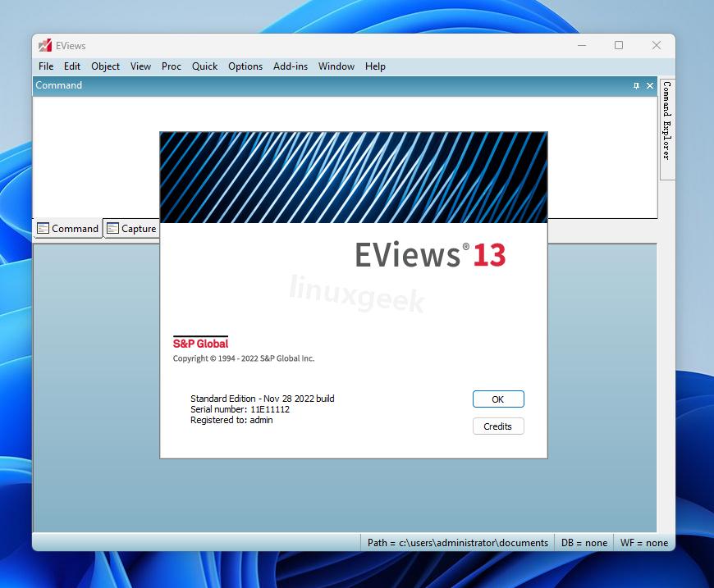714x588 pixels.
Task: Click the S&P Global logo in the dialog
Action: tap(199, 342)
